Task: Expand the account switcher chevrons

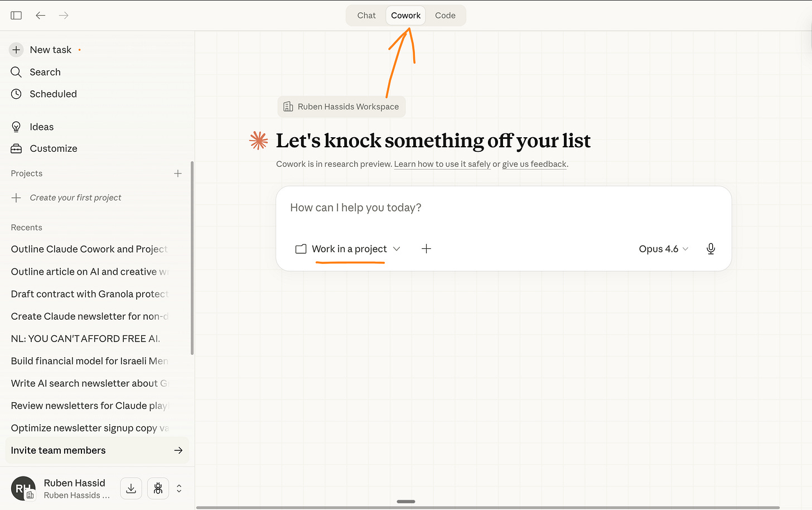Action: (179, 488)
